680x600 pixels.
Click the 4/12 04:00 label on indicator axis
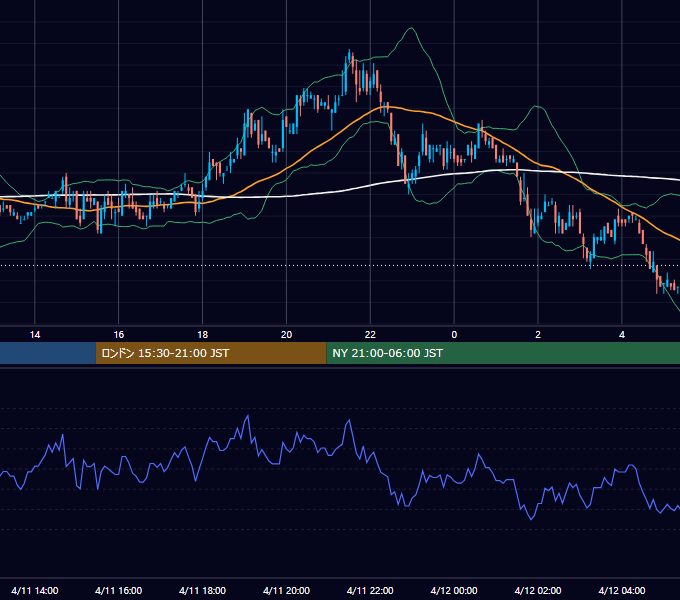[622, 590]
